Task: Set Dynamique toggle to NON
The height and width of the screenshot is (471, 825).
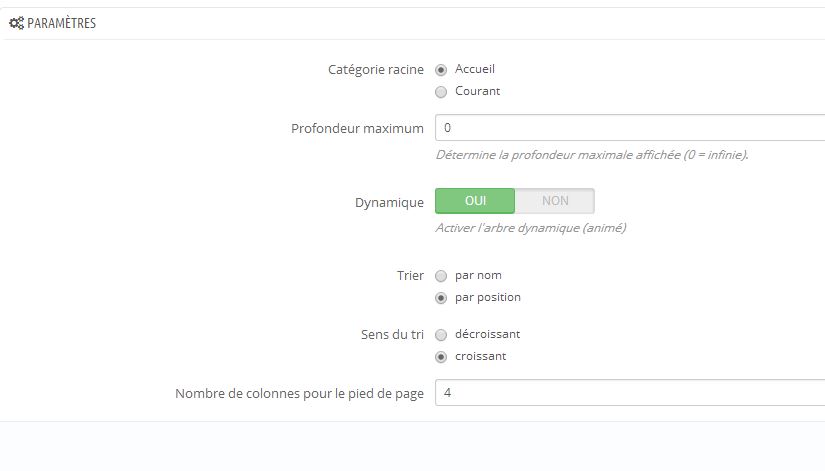Action: pos(555,201)
